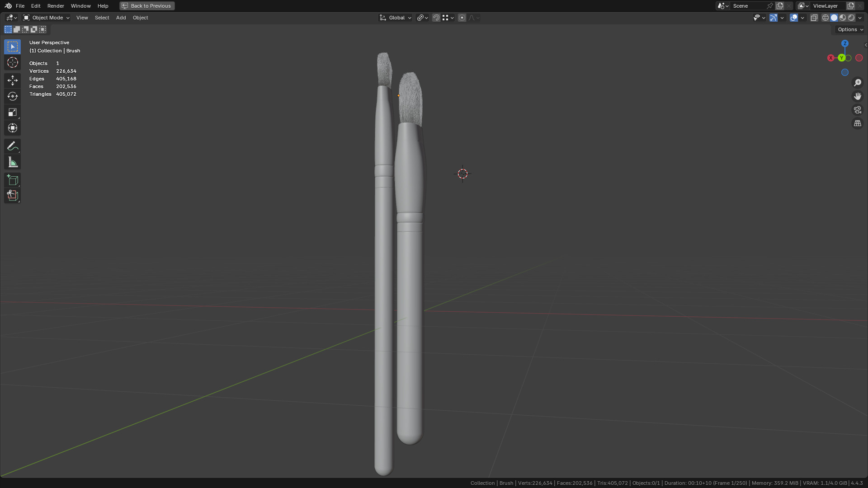The width and height of the screenshot is (868, 488).
Task: Set selection mode to Invert
Action: [34, 29]
